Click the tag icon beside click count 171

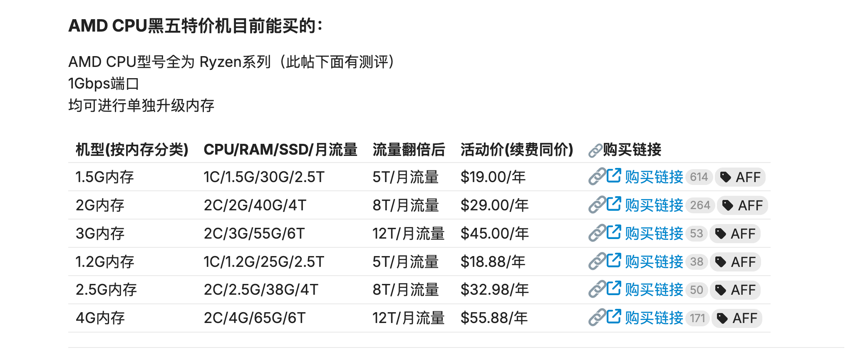click(x=722, y=318)
